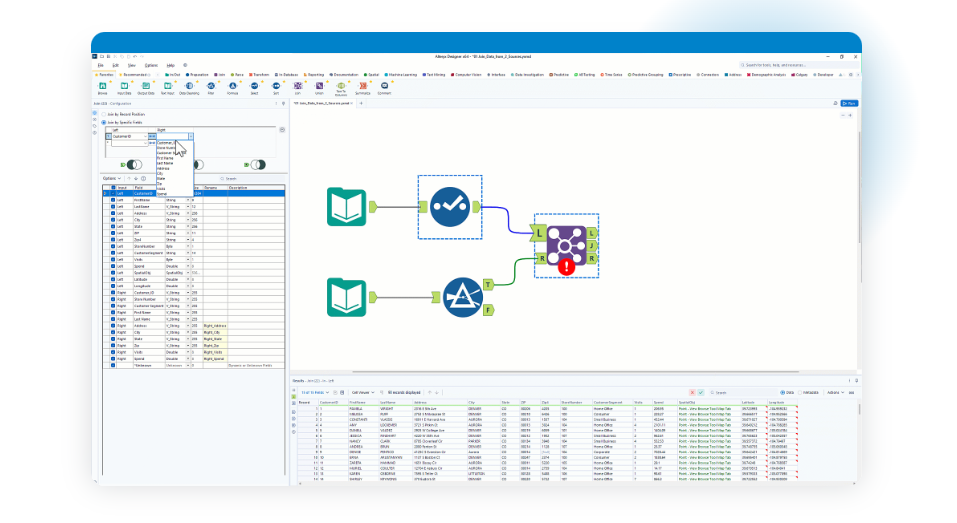Open the Options menu
The width and height of the screenshot is (957, 523).
point(151,65)
